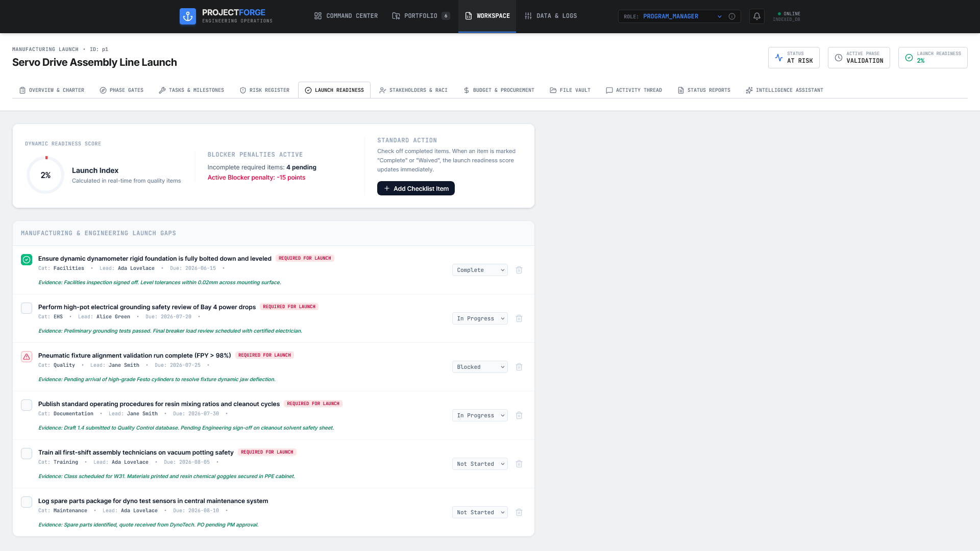
Task: Select the Workspace nav item
Action: (x=487, y=16)
